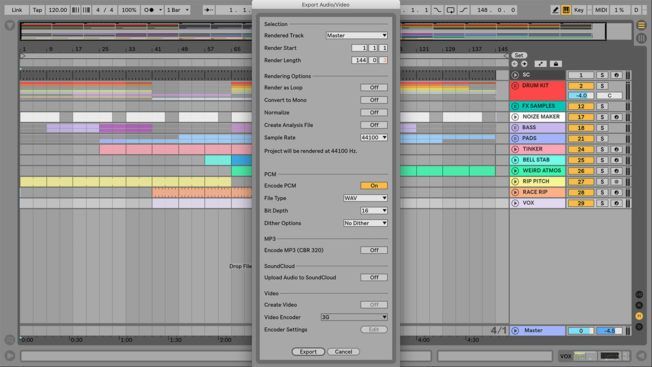Unfold the Master track
The image size is (652, 367).
point(515,331)
